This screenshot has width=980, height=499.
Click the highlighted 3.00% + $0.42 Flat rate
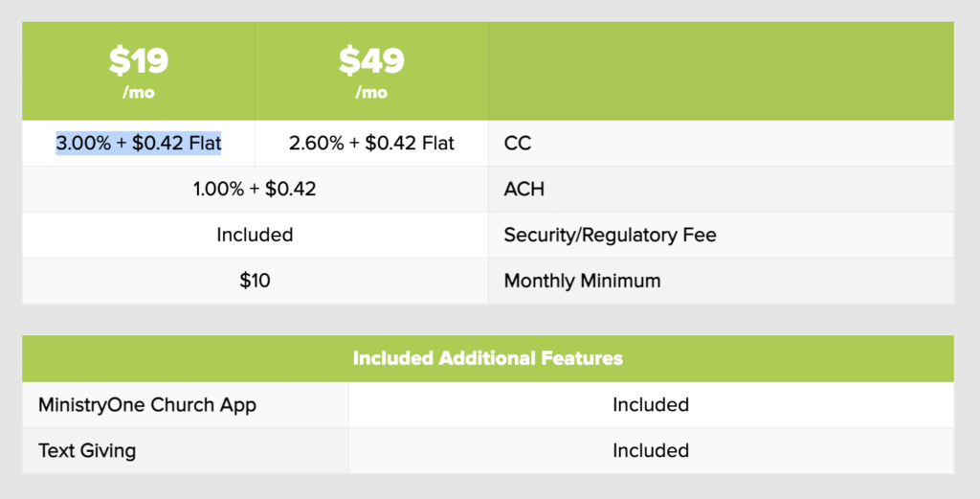(139, 144)
